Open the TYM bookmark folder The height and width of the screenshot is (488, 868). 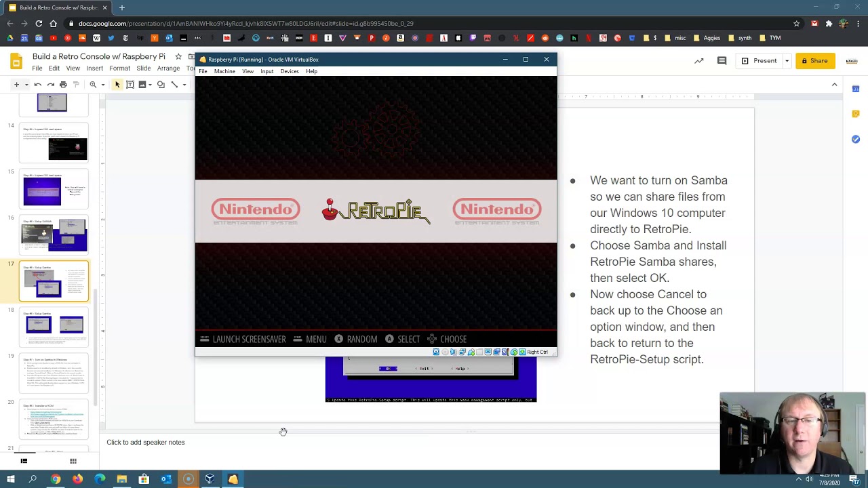pyautogui.click(x=770, y=38)
